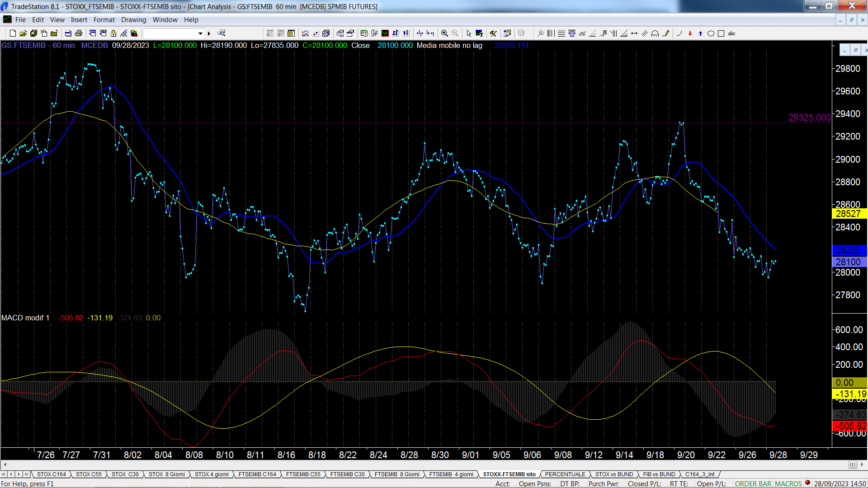Click the go arrow beside the symbol box
The image size is (868, 488).
coord(209,33)
